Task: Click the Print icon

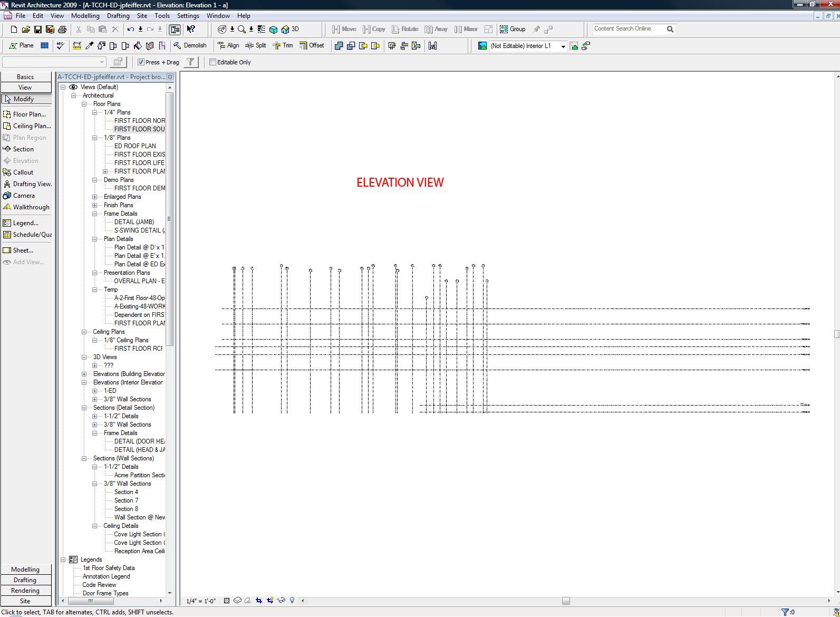Action: pos(62,30)
